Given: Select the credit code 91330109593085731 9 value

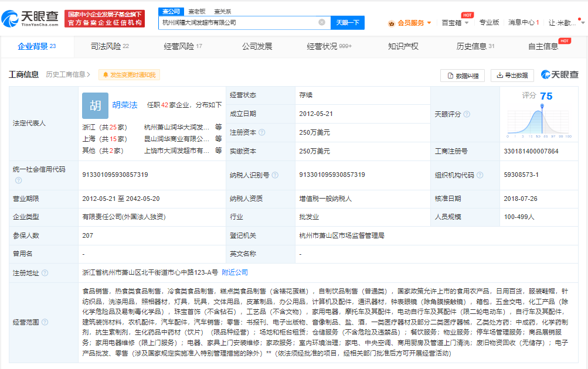Looking at the screenshot, I should [115, 175].
